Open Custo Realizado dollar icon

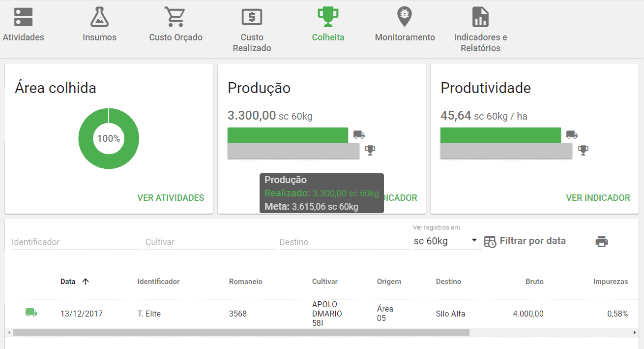point(252,16)
